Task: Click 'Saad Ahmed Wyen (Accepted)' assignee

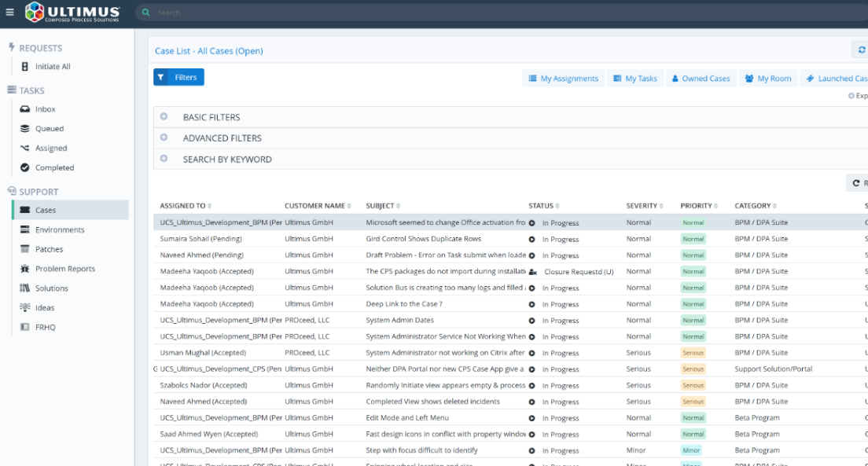Action: click(208, 434)
